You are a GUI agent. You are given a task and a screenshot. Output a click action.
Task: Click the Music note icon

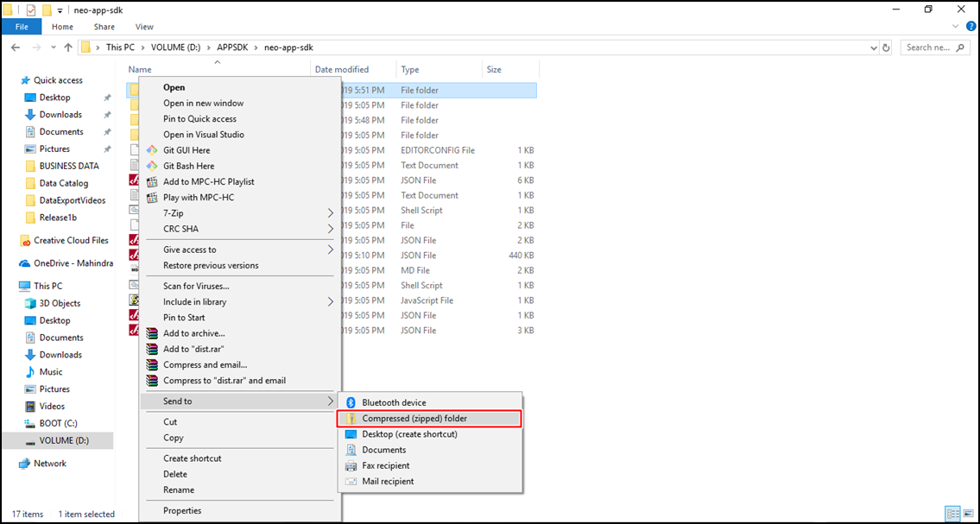pos(29,372)
